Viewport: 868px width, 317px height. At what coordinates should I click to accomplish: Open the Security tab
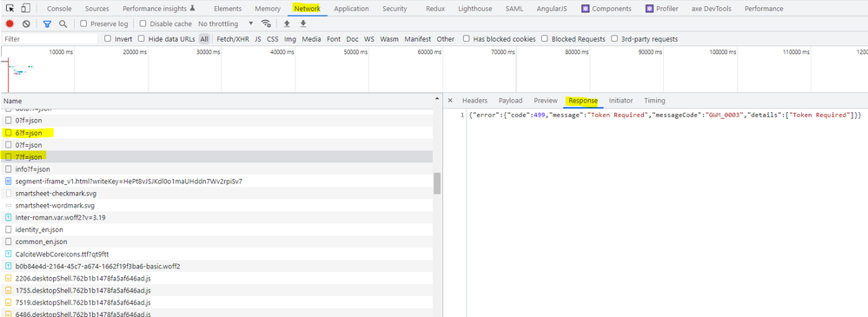(394, 9)
